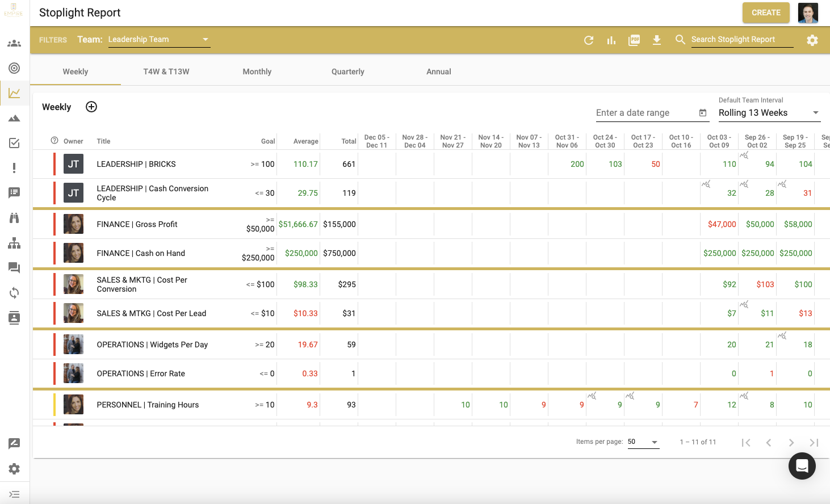
Task: Refresh the Stoplight Report
Action: point(589,40)
